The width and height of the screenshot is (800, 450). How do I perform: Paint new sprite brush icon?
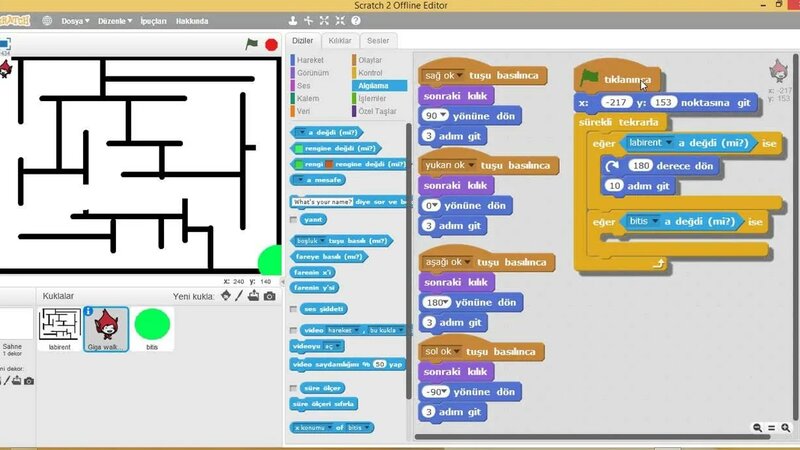[x=239, y=296]
